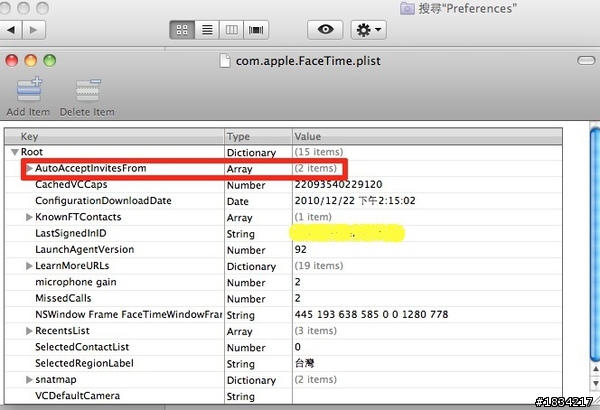The height and width of the screenshot is (410, 600).
Task: Expand the AutoAcceptInvitesFrom array
Action: [29, 168]
